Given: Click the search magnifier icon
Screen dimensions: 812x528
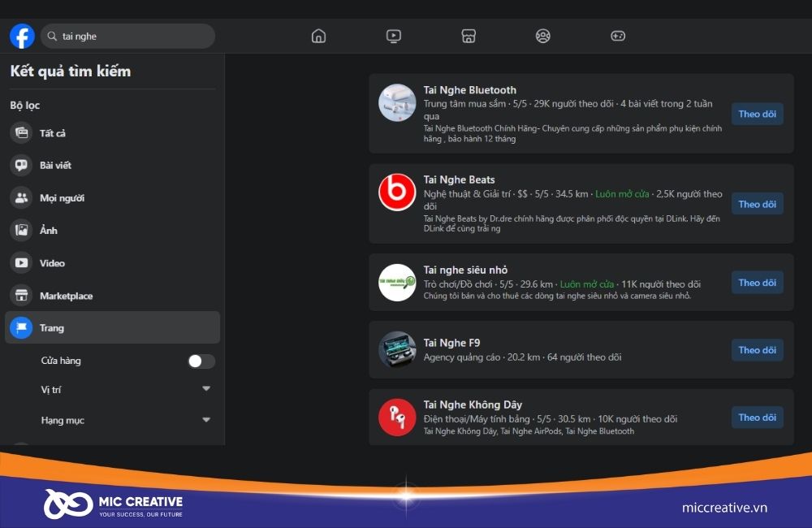Looking at the screenshot, I should click(52, 37).
